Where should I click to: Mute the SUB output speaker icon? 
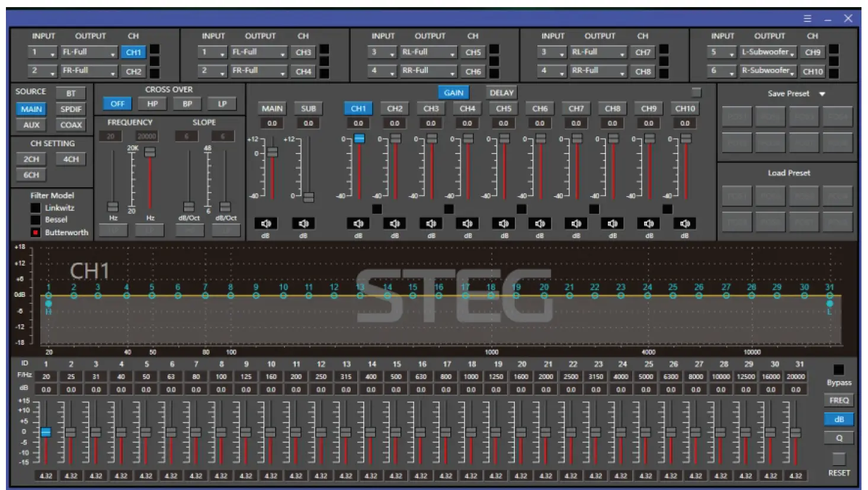point(304,223)
